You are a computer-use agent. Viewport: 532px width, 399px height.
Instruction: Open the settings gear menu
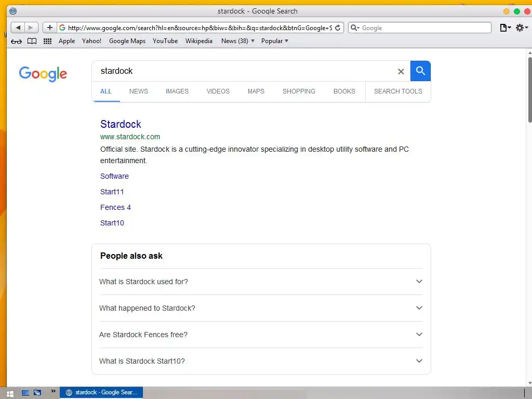pos(522,28)
